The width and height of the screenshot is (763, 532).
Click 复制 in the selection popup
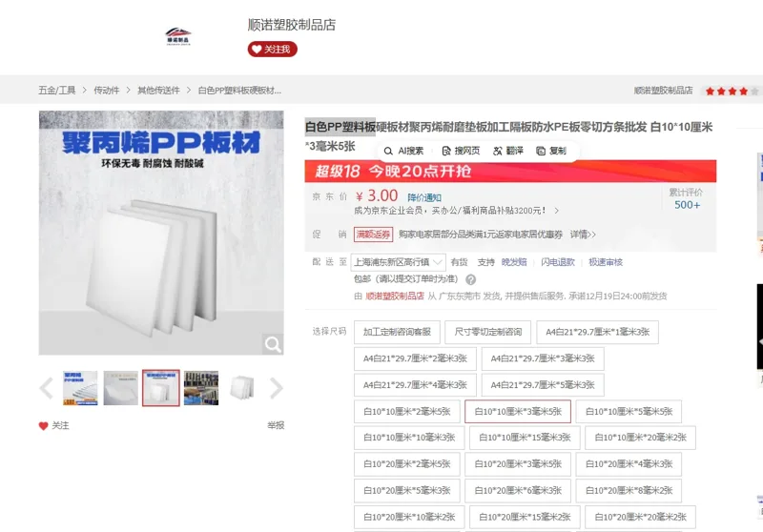[551, 151]
